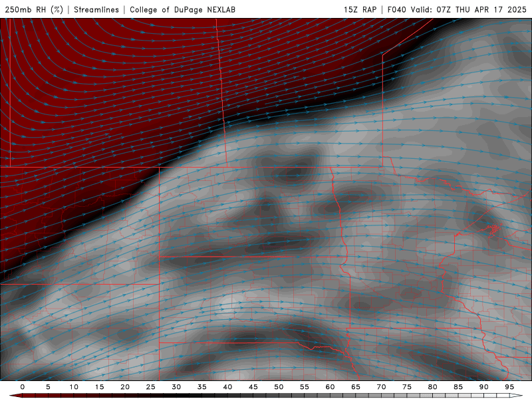The height and width of the screenshot is (399, 532).
Task: Click the "60" label on the color scale
Action: pyautogui.click(x=330, y=387)
